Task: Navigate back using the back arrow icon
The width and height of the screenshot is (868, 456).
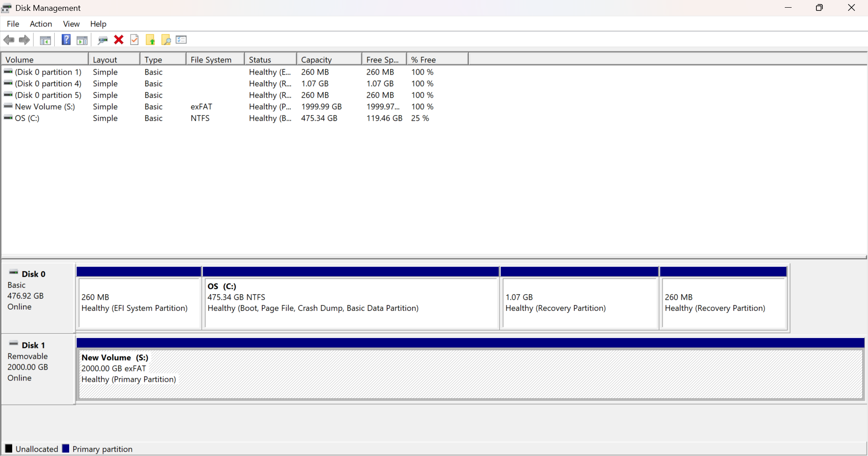Action: pos(9,40)
